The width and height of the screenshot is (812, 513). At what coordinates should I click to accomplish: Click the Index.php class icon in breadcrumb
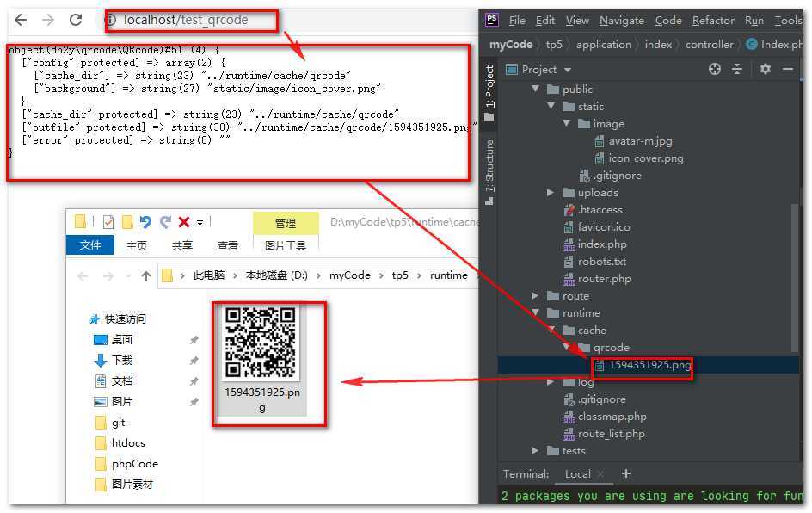(752, 45)
